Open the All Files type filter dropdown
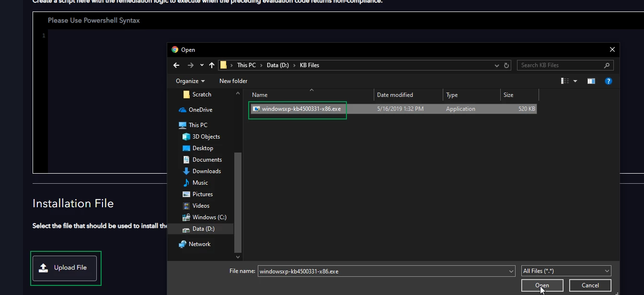644x295 pixels. 566,271
